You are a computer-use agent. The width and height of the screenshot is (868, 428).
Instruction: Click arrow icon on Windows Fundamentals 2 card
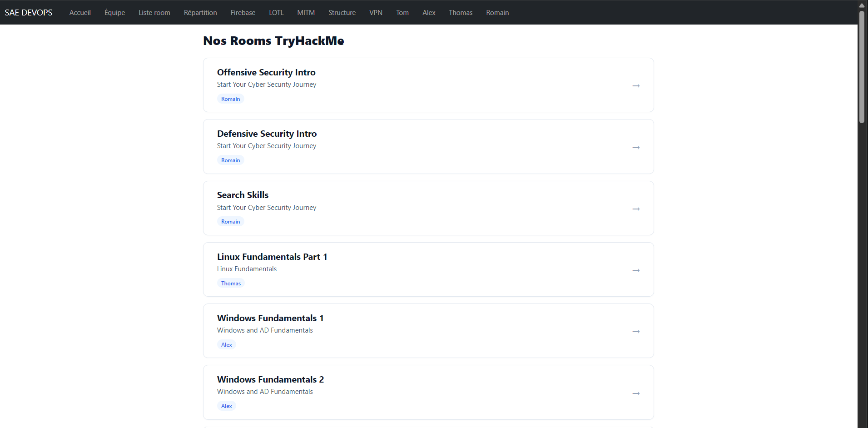pyautogui.click(x=636, y=393)
